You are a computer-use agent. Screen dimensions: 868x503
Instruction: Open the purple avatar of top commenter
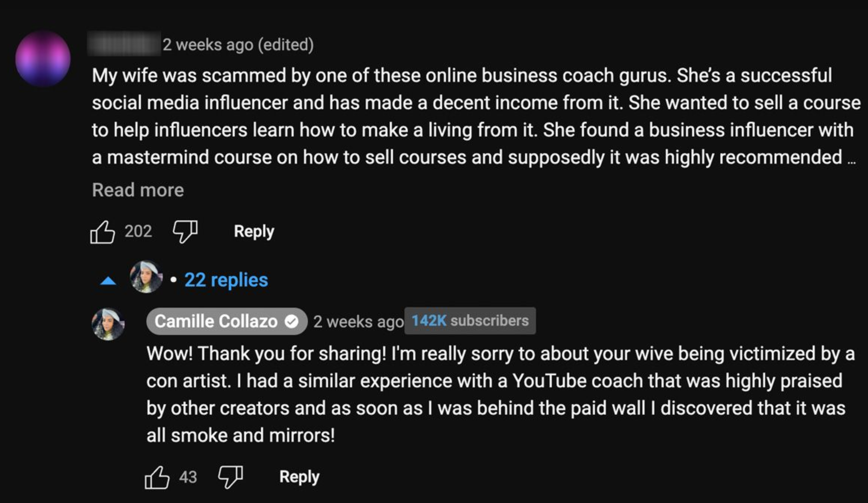point(43,58)
